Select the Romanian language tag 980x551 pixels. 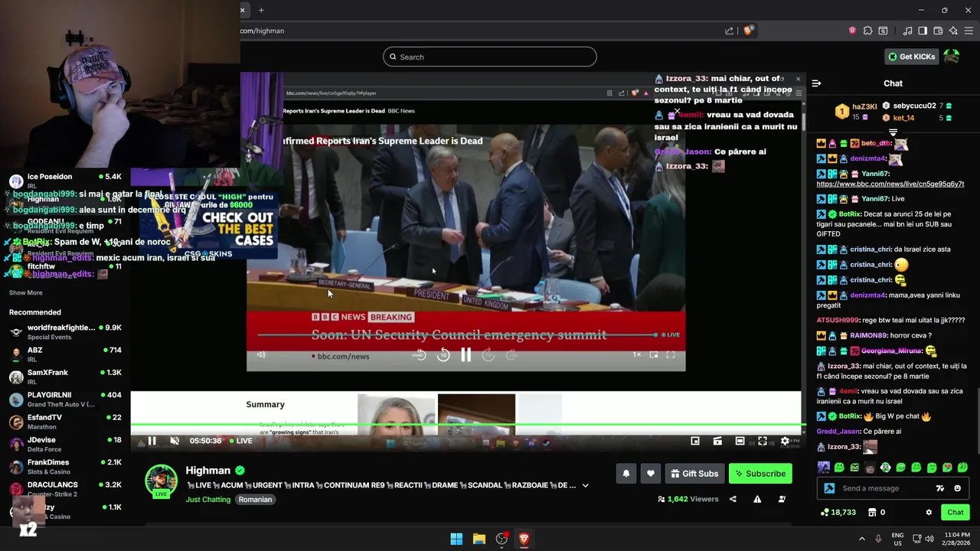(x=255, y=499)
